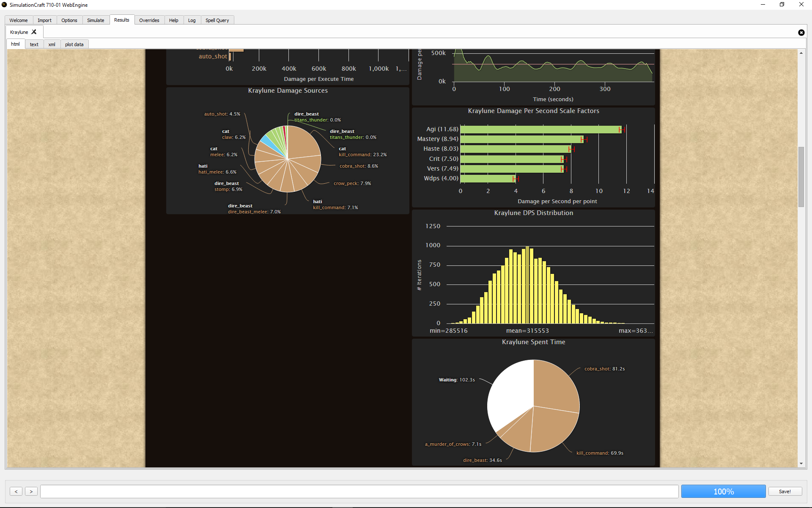
Task: Click the Kraylune Spent Time title
Action: (x=534, y=342)
